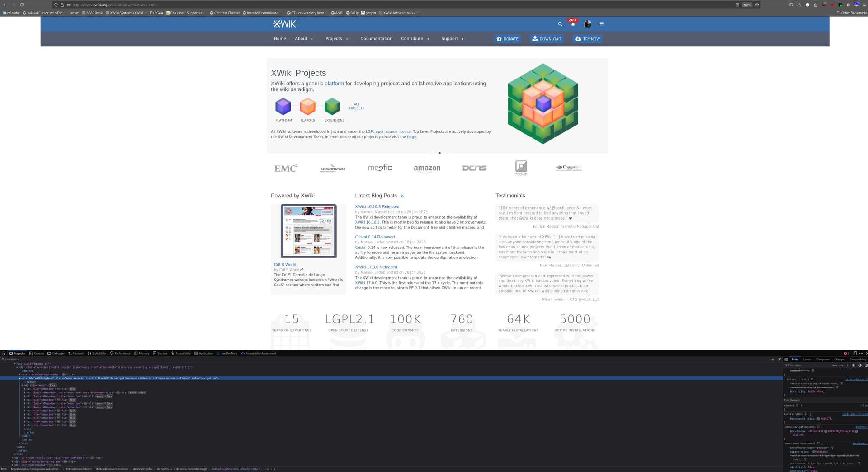Expand the div class footerContainer row node
The height and width of the screenshot is (472, 868).
click(x=12, y=461)
